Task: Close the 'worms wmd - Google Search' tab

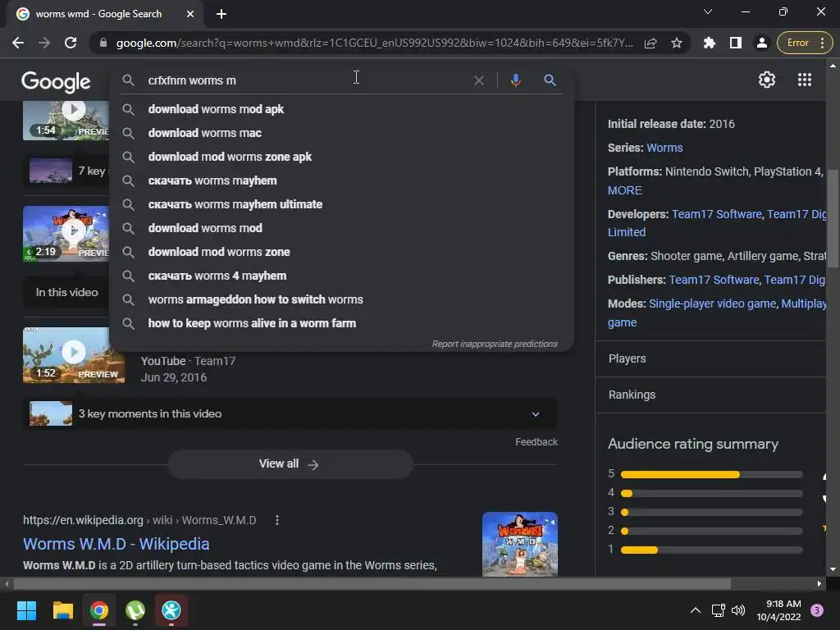Action: [x=190, y=14]
